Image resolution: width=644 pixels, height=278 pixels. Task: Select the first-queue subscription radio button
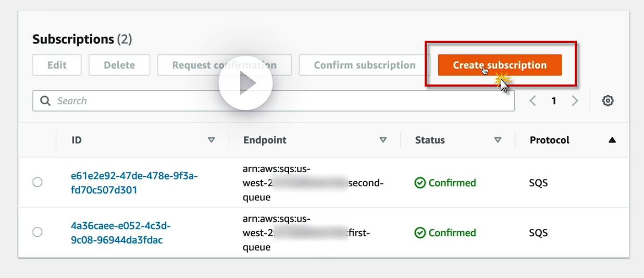pos(38,232)
